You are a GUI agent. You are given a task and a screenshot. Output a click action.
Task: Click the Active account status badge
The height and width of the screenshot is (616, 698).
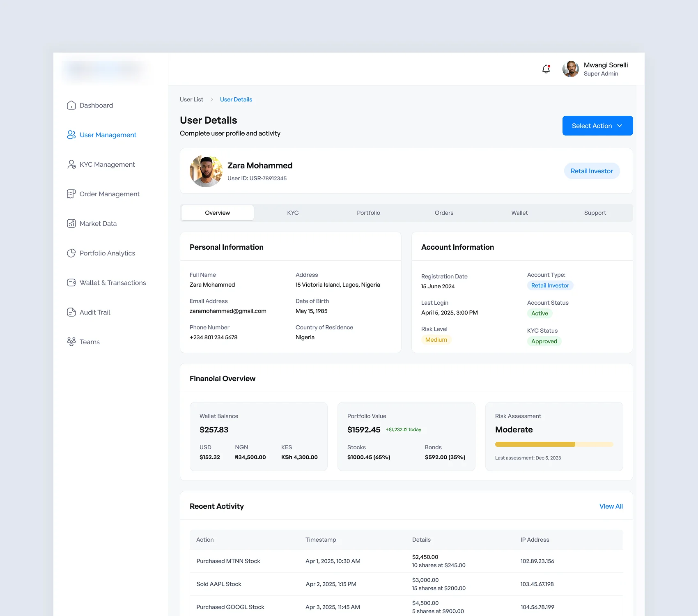(540, 313)
